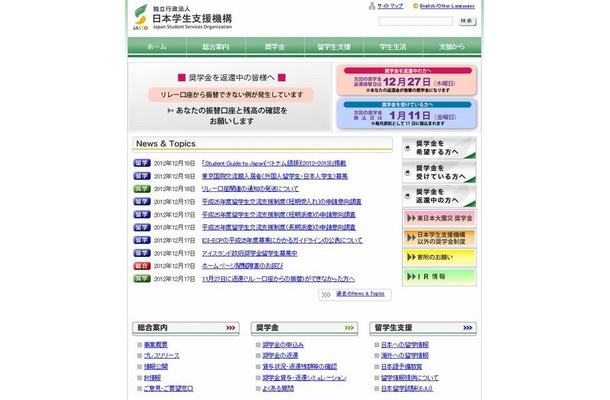Image resolution: width=610 pixels, height=400 pixels.
Task: Open the 日本留学試験(EJU) link
Action: point(407,388)
